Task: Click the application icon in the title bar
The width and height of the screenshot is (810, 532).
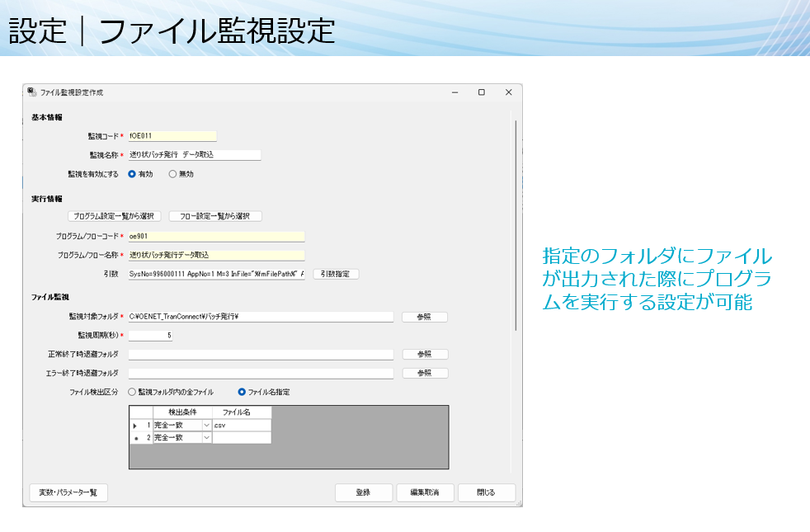Action: tap(33, 92)
